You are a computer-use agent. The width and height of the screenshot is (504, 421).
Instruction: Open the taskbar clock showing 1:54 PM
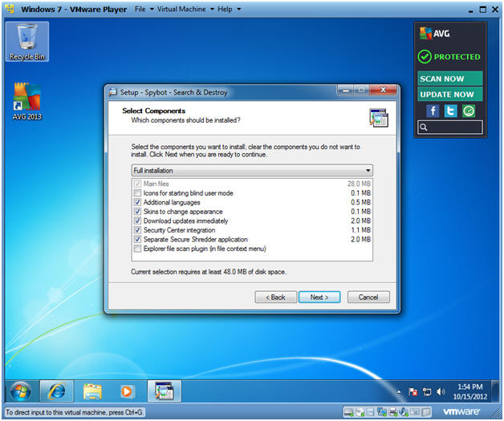(469, 392)
